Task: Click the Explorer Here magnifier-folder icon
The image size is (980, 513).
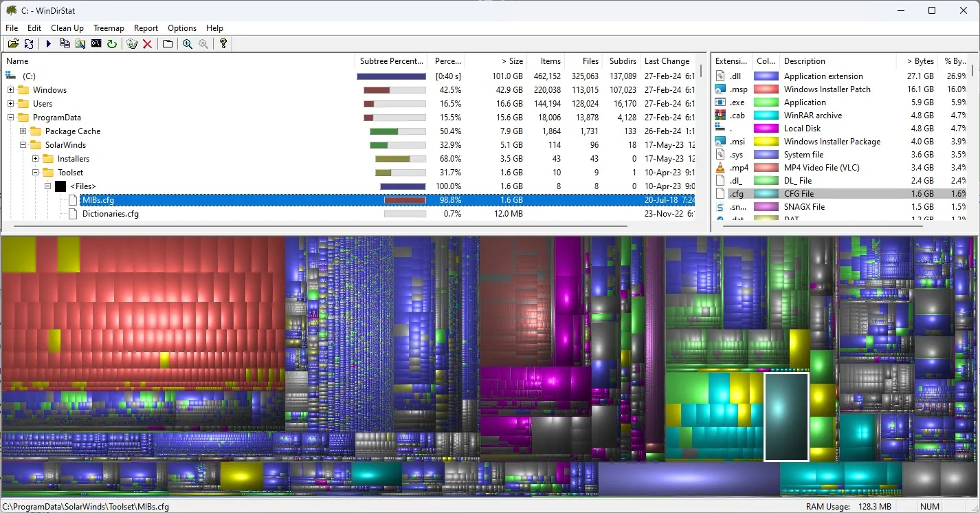Action: pos(80,44)
